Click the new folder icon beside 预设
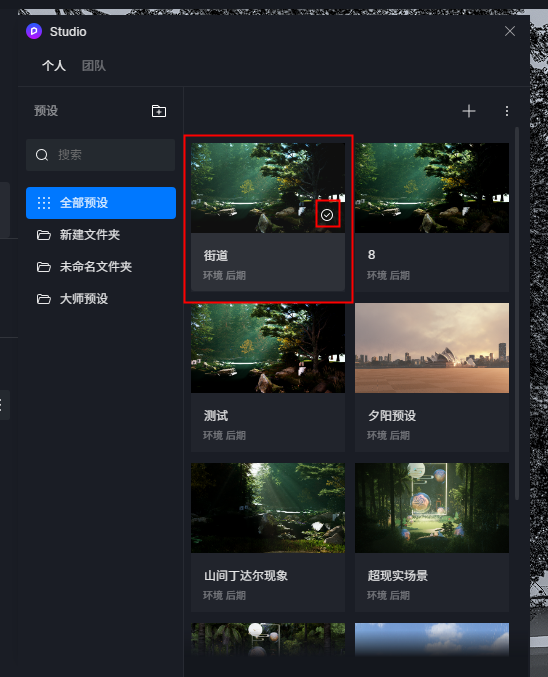The width and height of the screenshot is (548, 677). click(158, 111)
